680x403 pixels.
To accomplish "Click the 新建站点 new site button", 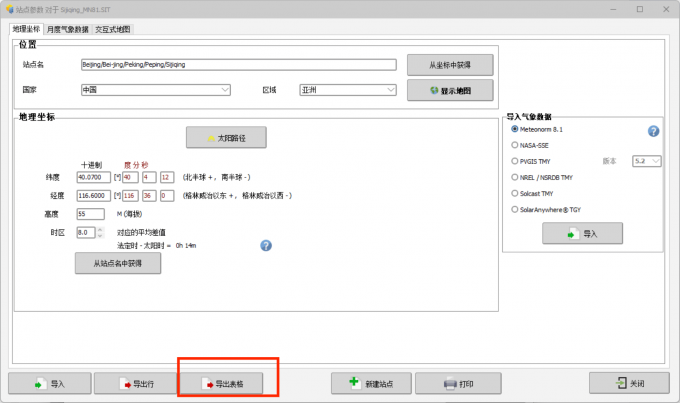I will click(371, 383).
